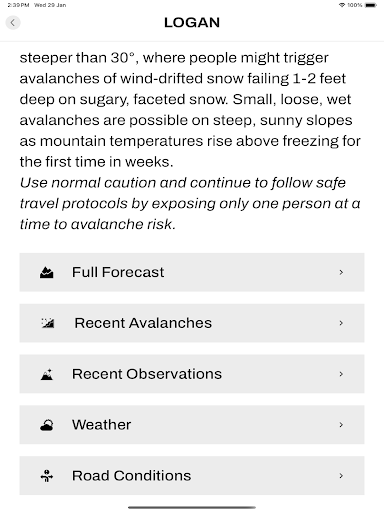Expand Recent Avalanches via its chevron
Screen dimensions: 384x512
[x=341, y=323]
